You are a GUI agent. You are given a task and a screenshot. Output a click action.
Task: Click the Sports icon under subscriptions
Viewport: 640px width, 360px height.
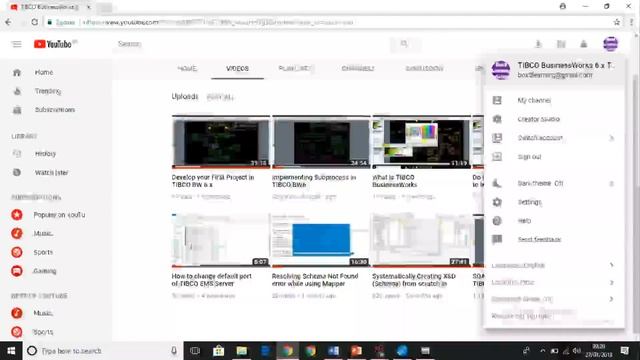point(17,252)
